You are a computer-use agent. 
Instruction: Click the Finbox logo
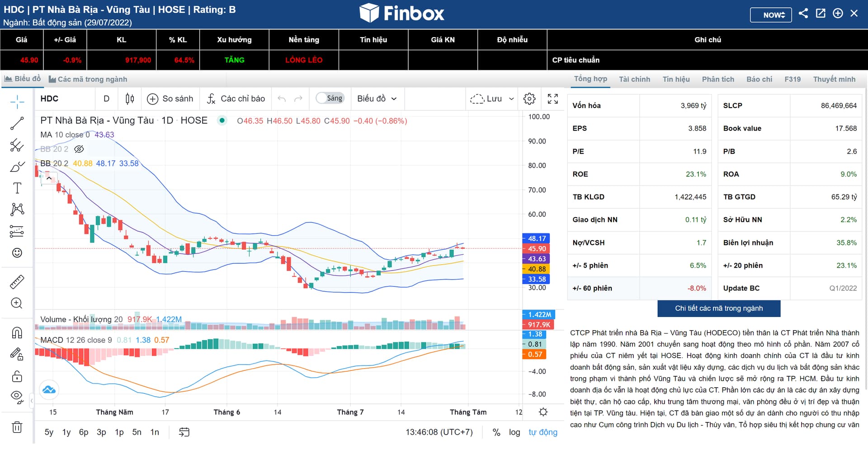(402, 13)
